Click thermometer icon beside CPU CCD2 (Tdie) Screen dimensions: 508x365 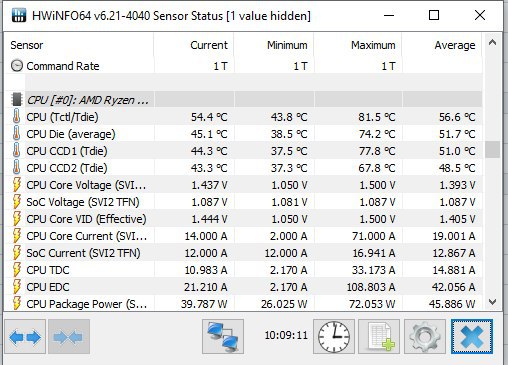click(x=16, y=168)
